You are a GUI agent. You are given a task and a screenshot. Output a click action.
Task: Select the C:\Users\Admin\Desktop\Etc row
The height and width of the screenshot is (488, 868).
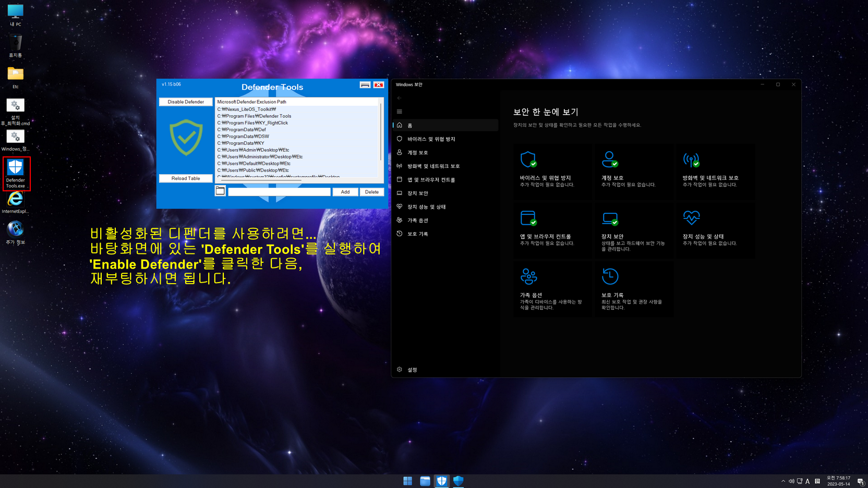pos(297,150)
